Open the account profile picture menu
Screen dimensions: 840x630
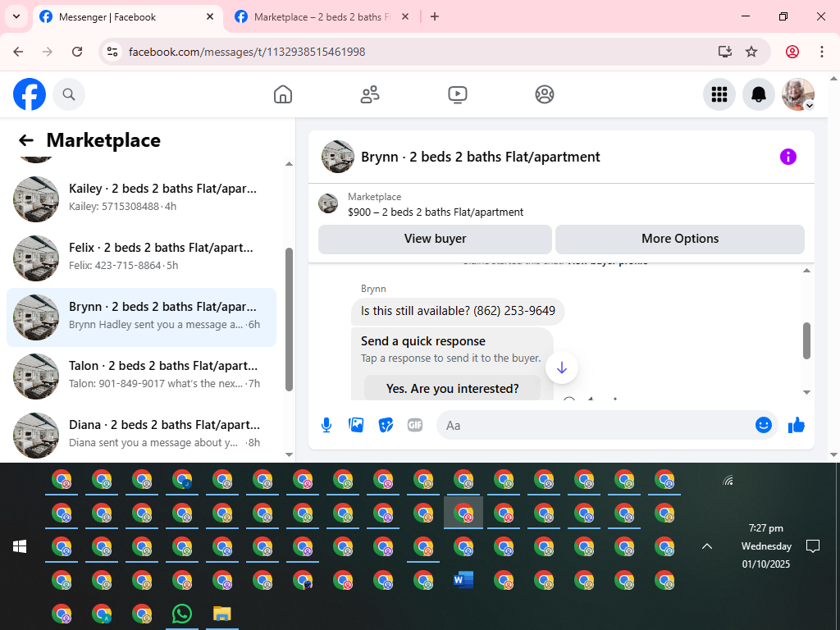[x=798, y=94]
